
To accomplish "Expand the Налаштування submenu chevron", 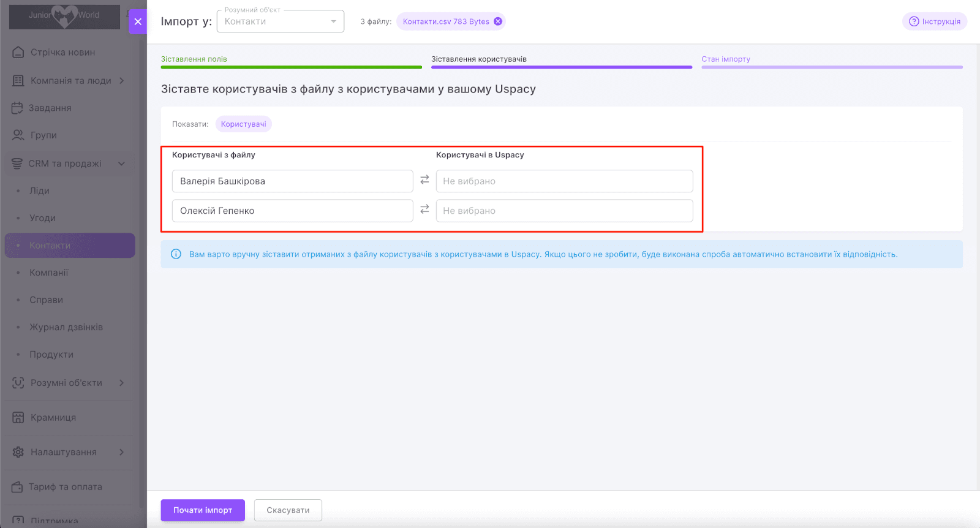I will coord(122,452).
